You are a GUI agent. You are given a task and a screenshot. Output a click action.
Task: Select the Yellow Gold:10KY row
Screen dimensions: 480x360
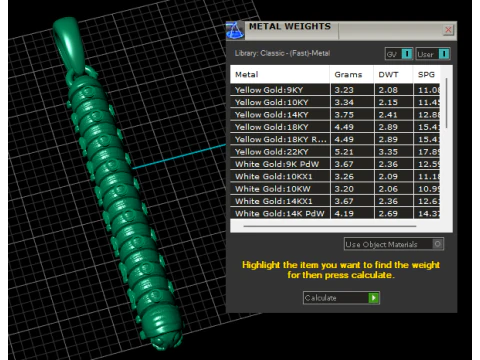(x=335, y=102)
